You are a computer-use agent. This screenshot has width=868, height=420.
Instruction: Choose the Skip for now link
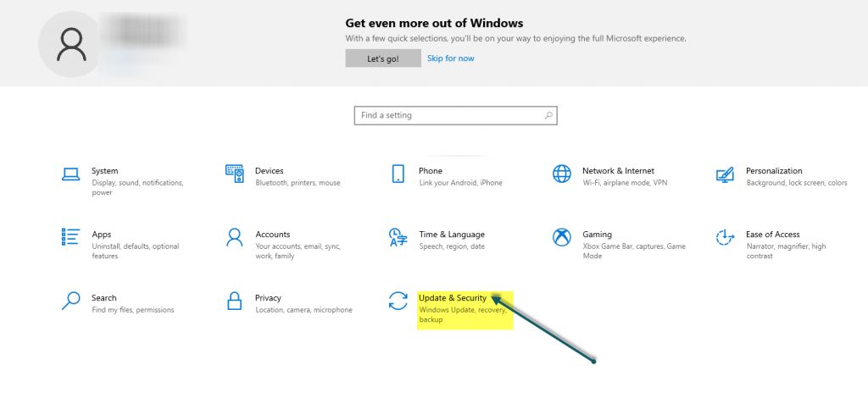(451, 58)
